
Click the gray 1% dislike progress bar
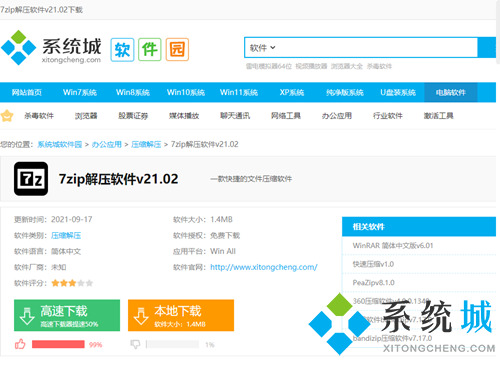coord(172,344)
